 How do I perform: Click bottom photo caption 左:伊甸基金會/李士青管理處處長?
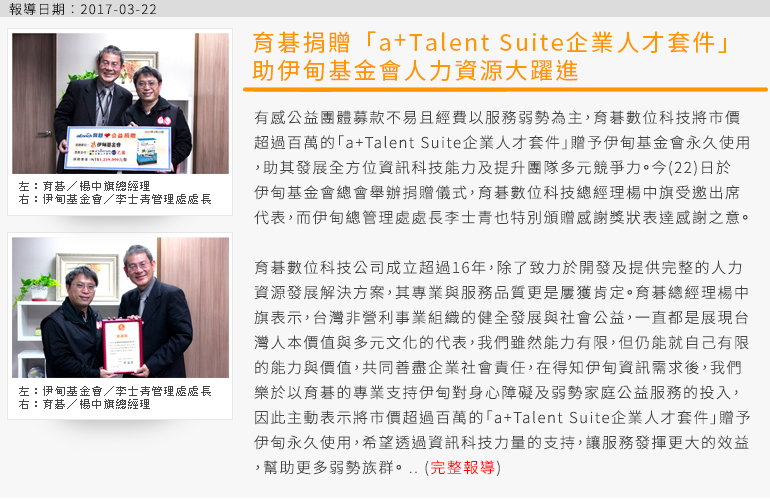pos(115,391)
